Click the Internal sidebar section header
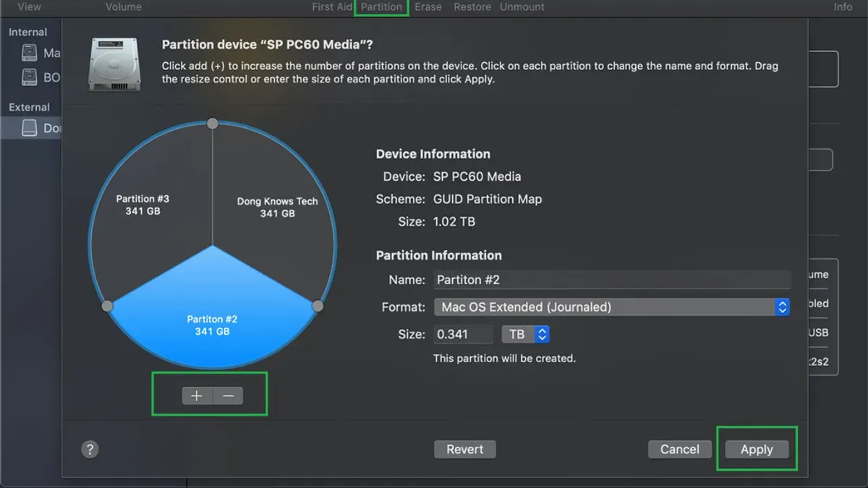Viewport: 868px width, 488px height. (27, 32)
